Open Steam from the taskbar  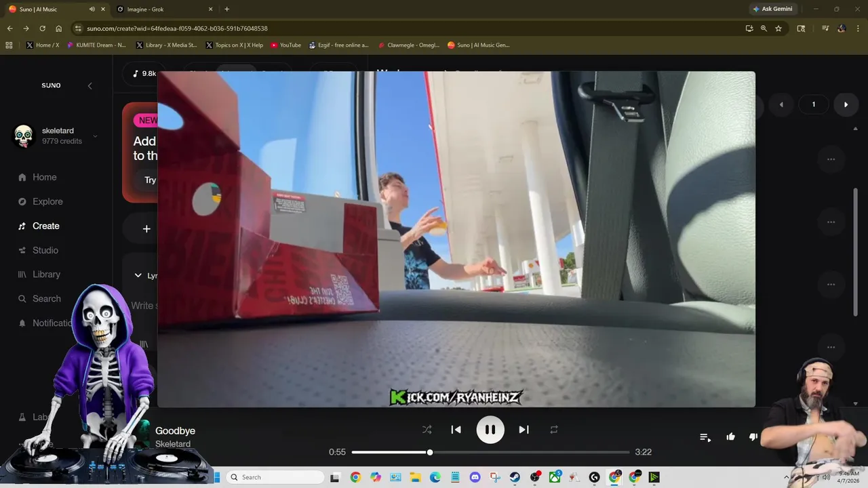click(x=515, y=477)
